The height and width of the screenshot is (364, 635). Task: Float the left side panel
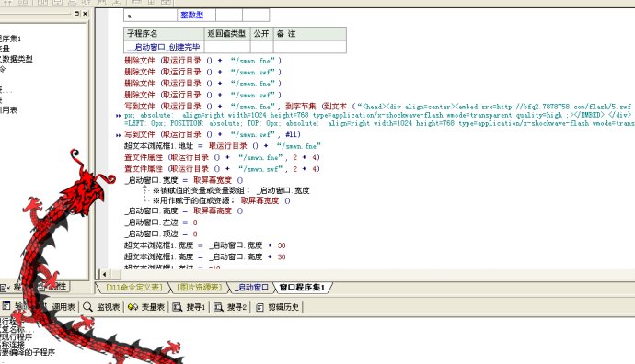(76, 14)
